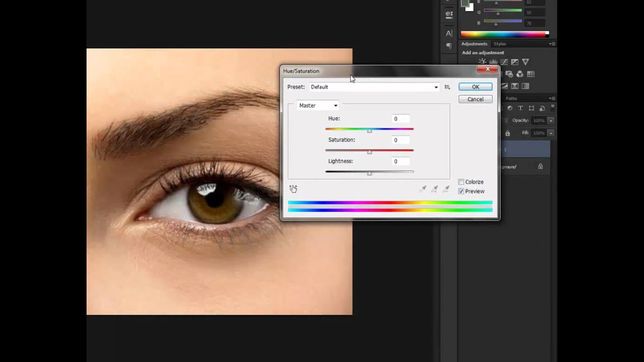Add a Levels adjustment

pyautogui.click(x=493, y=62)
